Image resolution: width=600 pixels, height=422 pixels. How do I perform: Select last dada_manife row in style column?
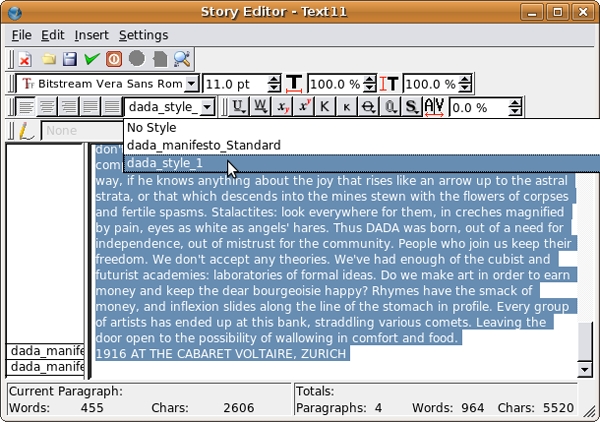[45, 367]
